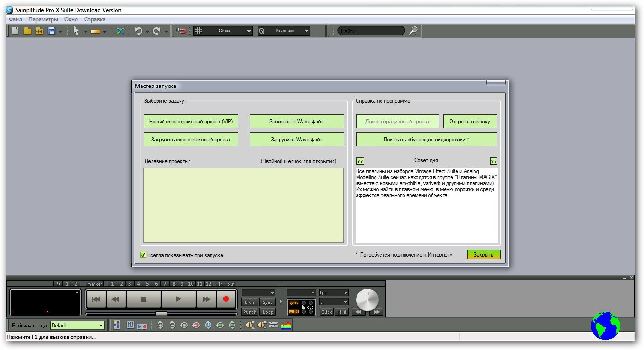
Task: Click the silver jog wheel knob
Action: (x=367, y=300)
